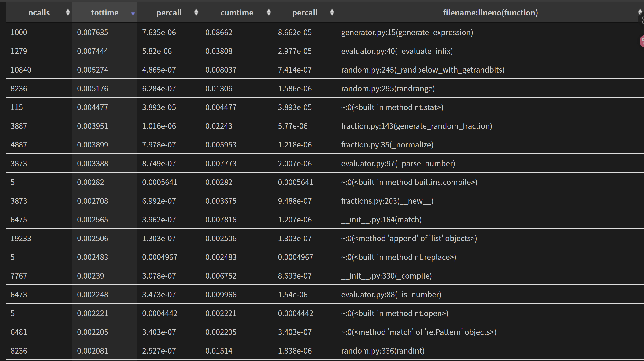This screenshot has width=644, height=361.
Task: Click sort arrows on percall after cumtime
Action: 332,12
